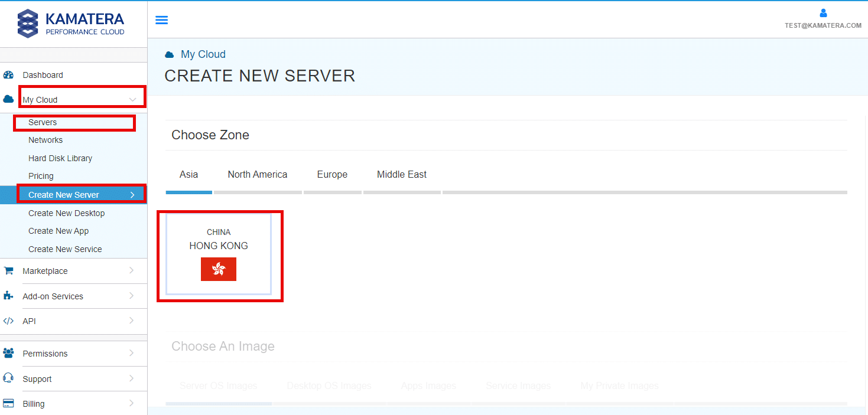Image resolution: width=868 pixels, height=415 pixels.
Task: Go to Create New Desktop
Action: 66,213
